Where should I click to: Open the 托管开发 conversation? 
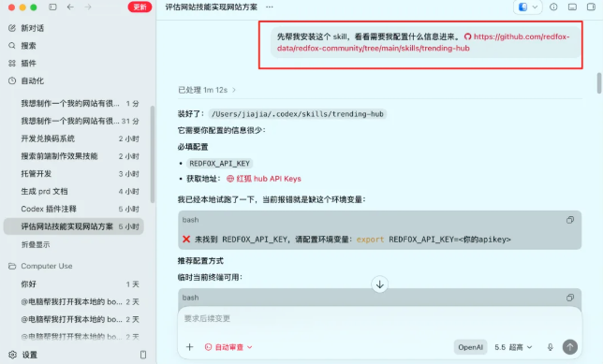[73, 174]
